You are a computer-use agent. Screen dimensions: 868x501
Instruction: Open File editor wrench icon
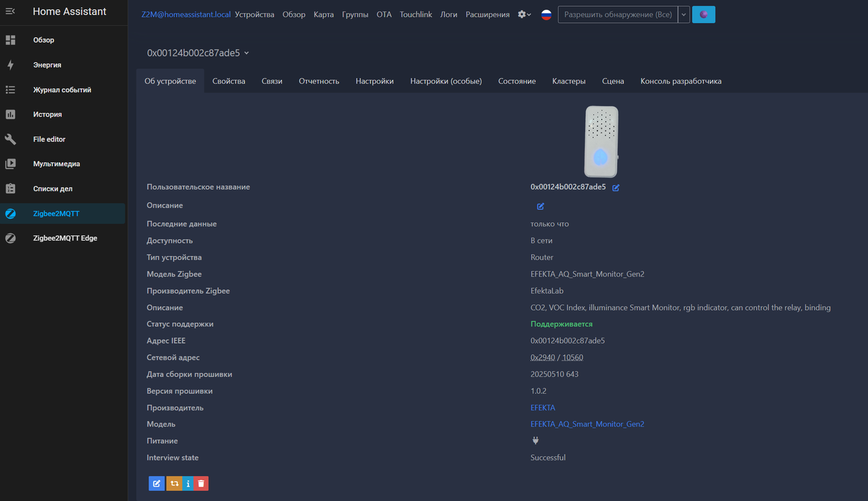[x=10, y=139]
